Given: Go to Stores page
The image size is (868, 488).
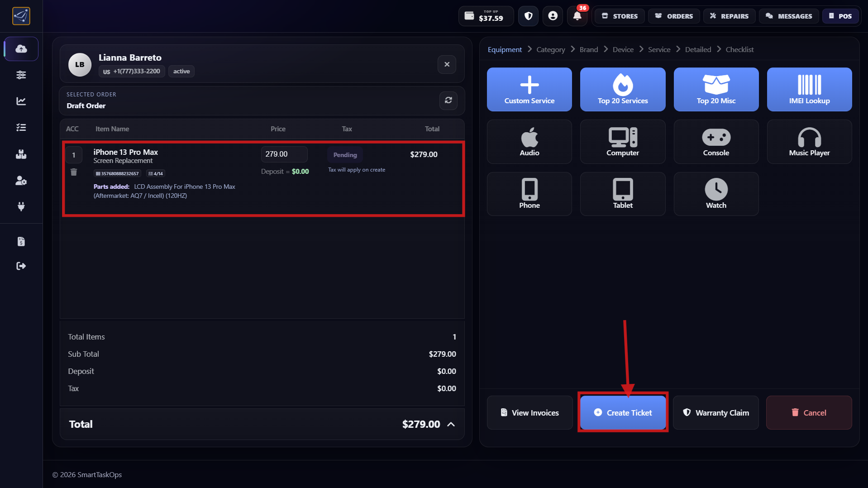Looking at the screenshot, I should pyautogui.click(x=620, y=16).
